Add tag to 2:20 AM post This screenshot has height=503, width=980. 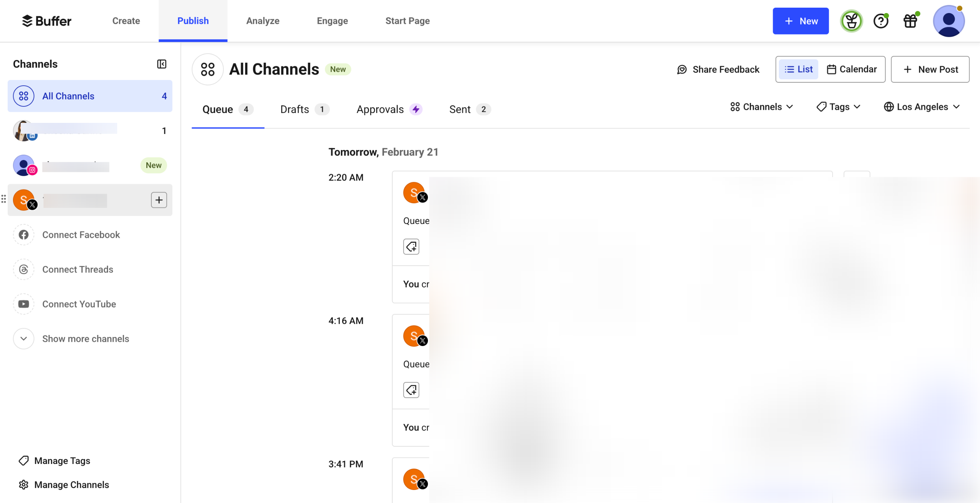pos(411,247)
